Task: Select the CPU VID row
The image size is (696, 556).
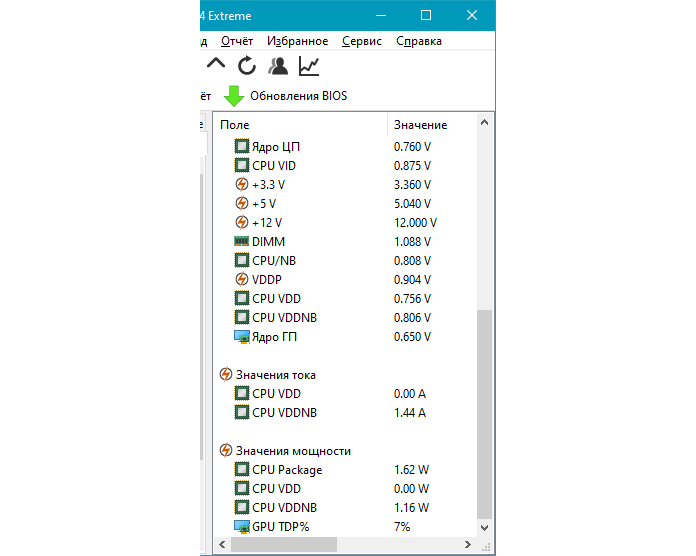Action: (x=345, y=166)
